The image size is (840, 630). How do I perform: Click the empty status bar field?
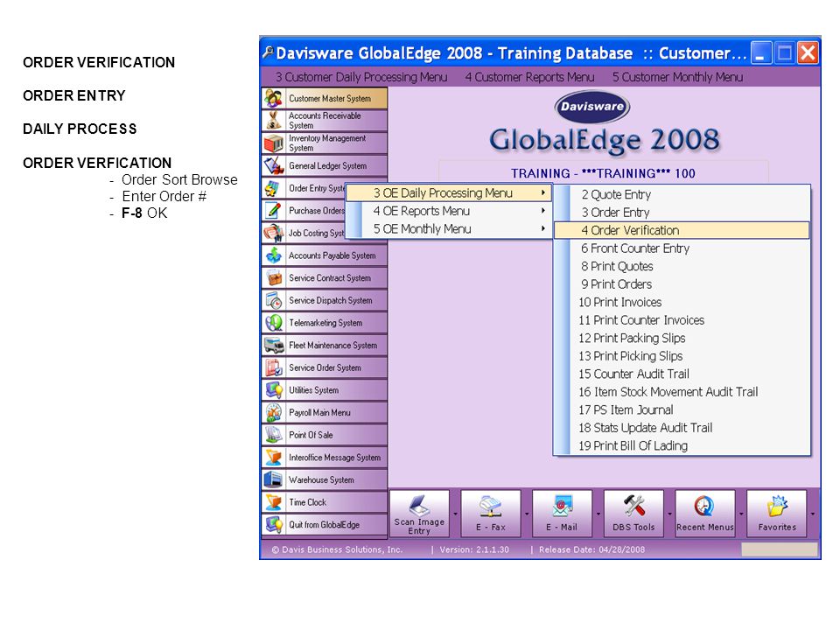click(780, 549)
